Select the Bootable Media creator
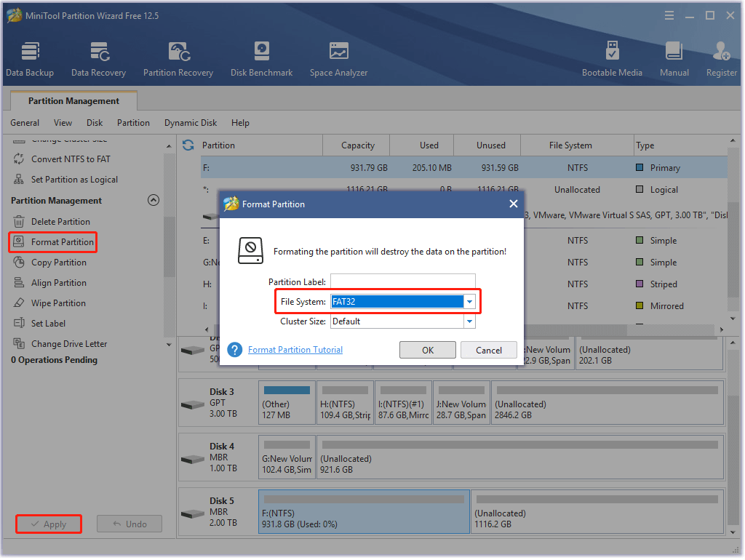The height and width of the screenshot is (560, 745). [x=612, y=57]
